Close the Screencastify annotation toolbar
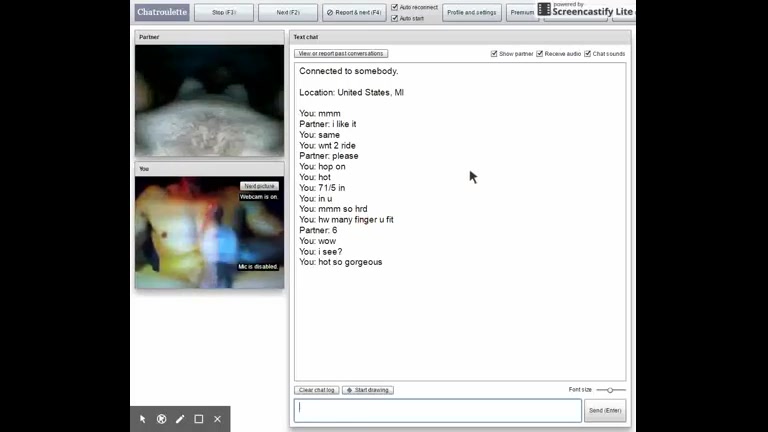The image size is (768, 432). [x=217, y=419]
